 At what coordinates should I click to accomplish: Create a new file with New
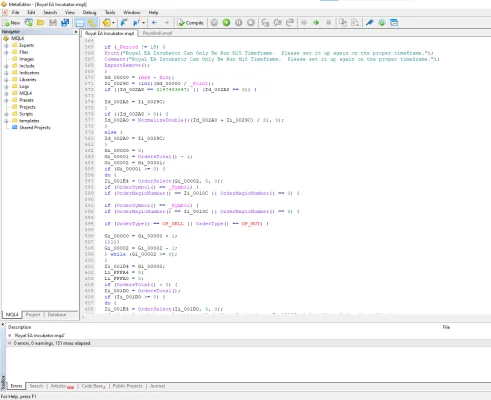point(11,23)
